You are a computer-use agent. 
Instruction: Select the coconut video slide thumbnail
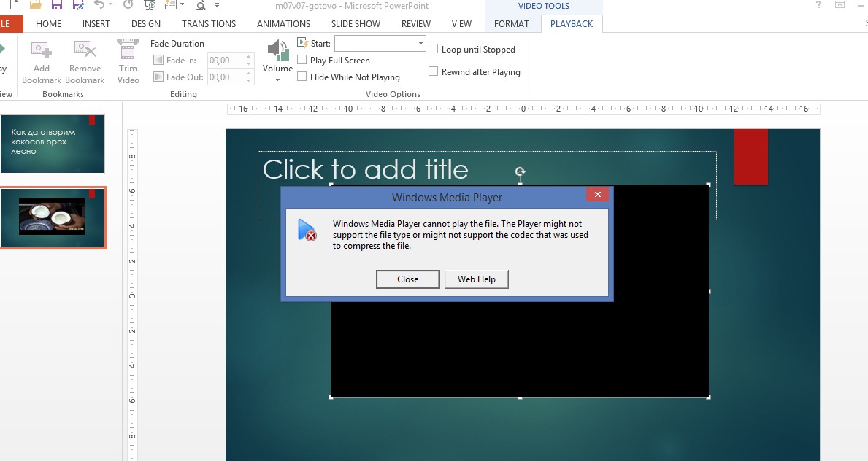click(x=52, y=217)
